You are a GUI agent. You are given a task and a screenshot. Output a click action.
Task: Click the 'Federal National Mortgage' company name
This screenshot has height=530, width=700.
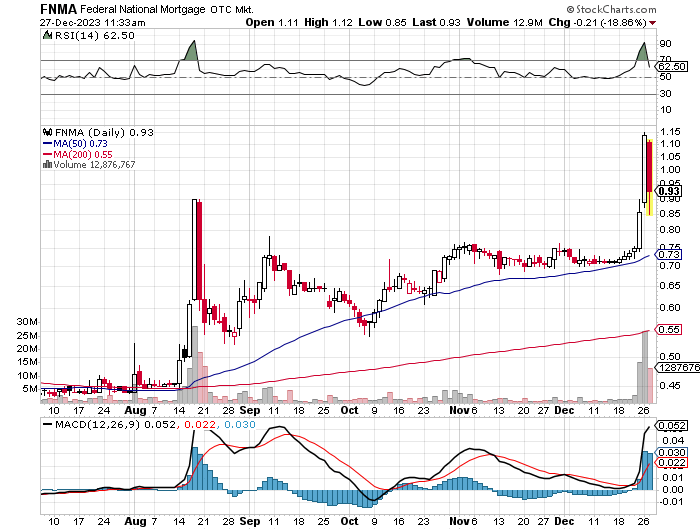tap(143, 9)
